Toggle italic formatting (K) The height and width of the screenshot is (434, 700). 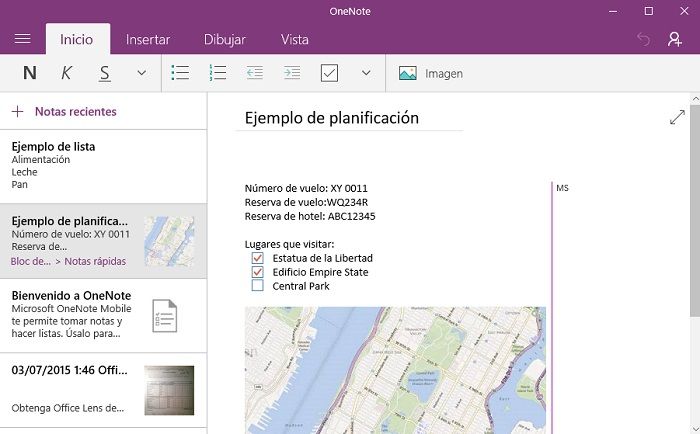click(x=67, y=73)
